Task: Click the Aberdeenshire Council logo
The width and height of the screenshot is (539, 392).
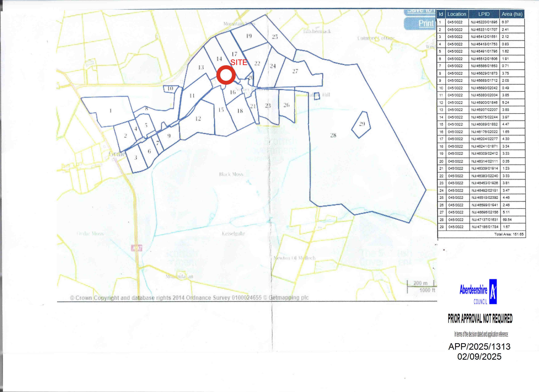Action: click(x=478, y=292)
